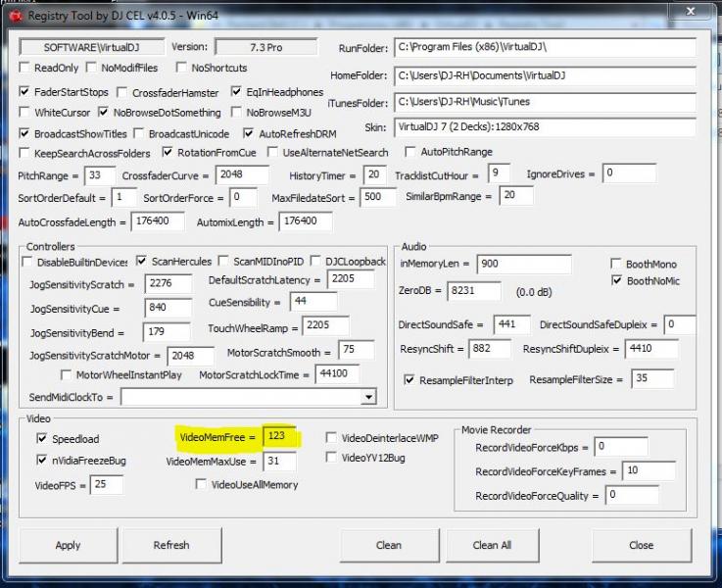This screenshot has width=722, height=588.
Task: Disable the nVidiaFreezeBug checkbox
Action: 41,460
